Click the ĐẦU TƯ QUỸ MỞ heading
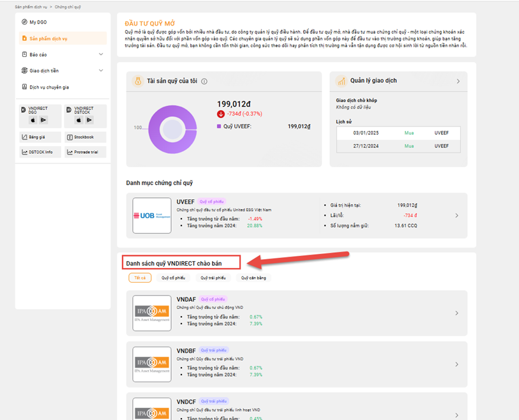 pos(149,24)
